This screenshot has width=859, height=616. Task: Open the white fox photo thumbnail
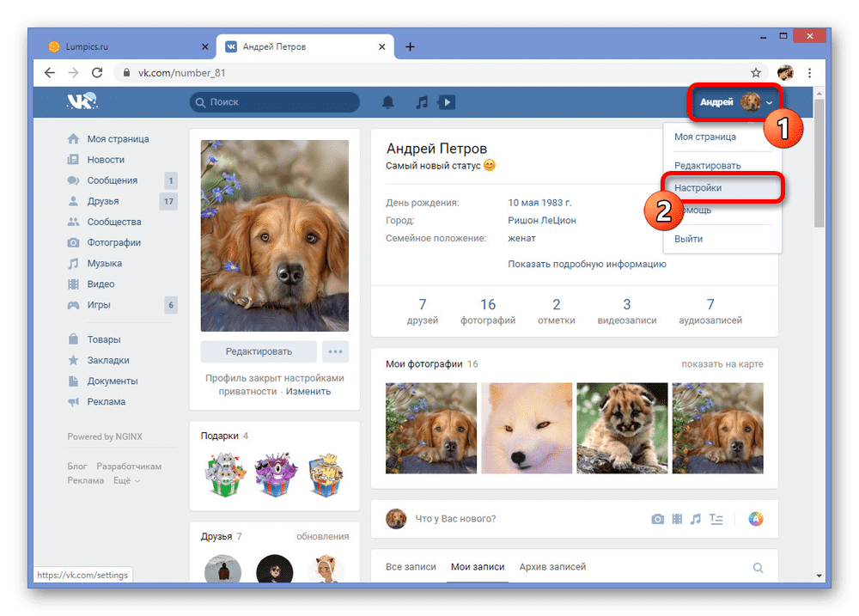pos(526,428)
